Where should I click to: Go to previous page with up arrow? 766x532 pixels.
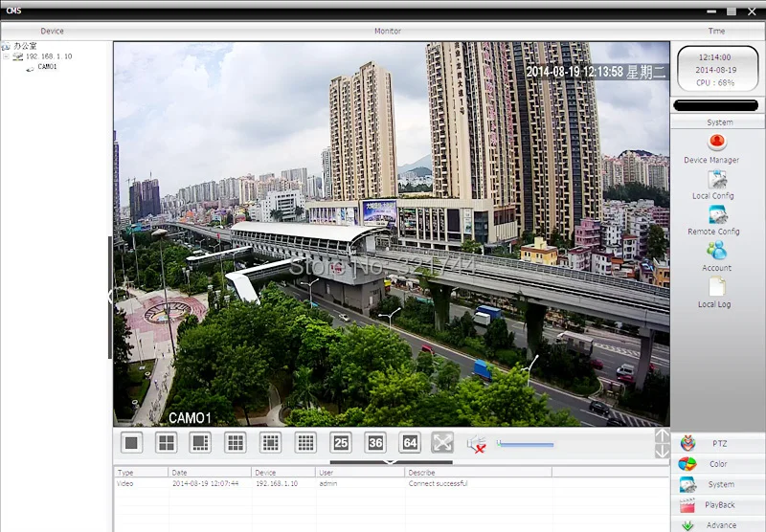click(x=662, y=436)
